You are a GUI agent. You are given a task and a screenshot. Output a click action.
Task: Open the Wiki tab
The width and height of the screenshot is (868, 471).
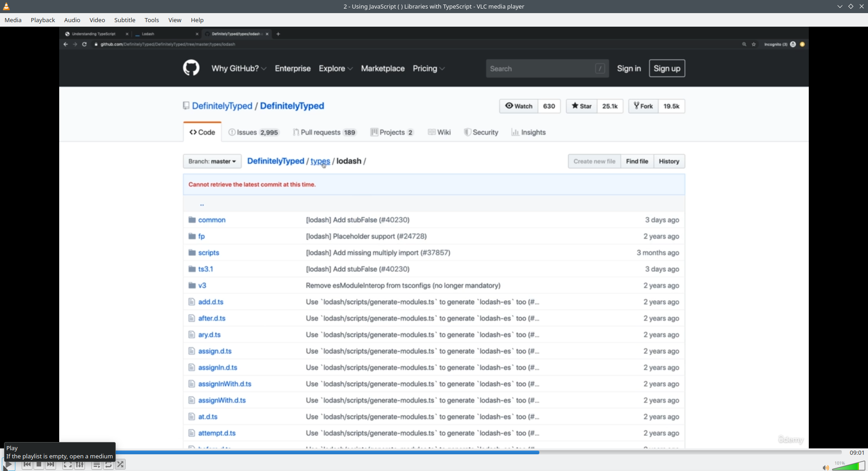tap(439, 132)
